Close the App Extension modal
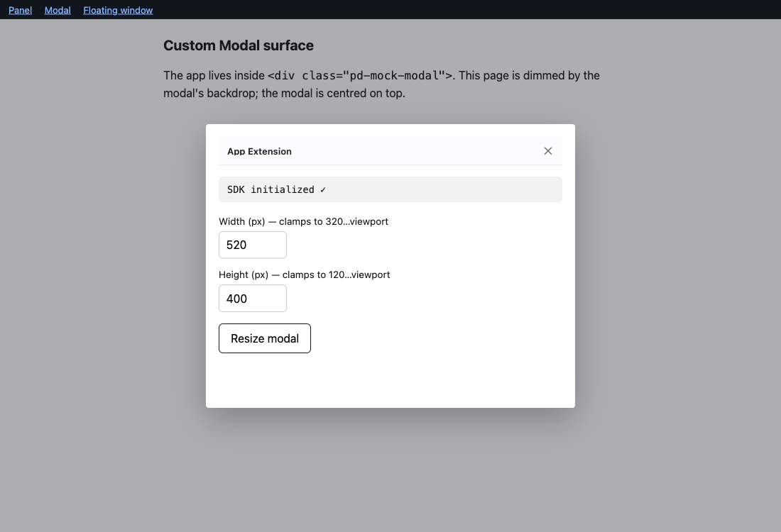Image resolution: width=781 pixels, height=532 pixels. tap(548, 151)
